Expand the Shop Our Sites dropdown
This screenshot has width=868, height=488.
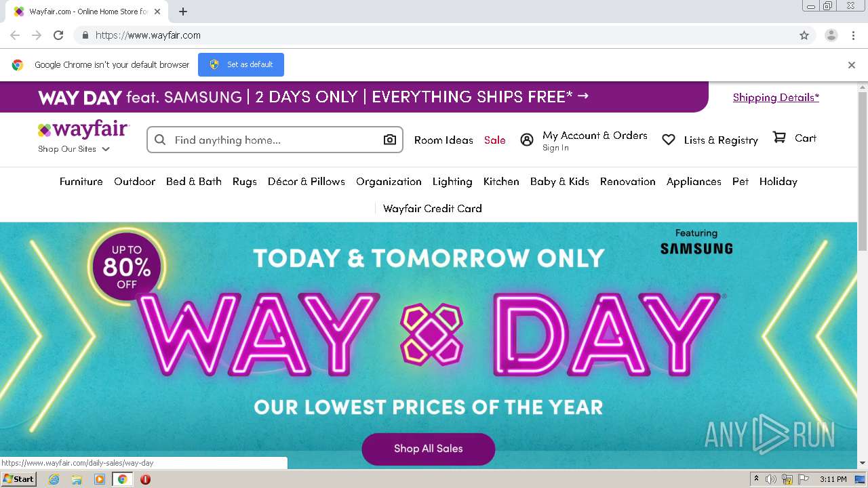click(x=74, y=149)
